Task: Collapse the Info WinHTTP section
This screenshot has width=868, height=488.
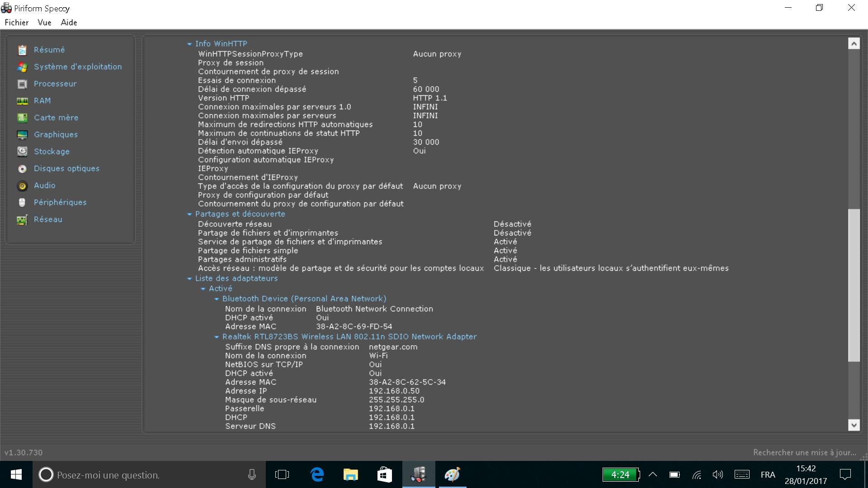Action: tap(189, 44)
